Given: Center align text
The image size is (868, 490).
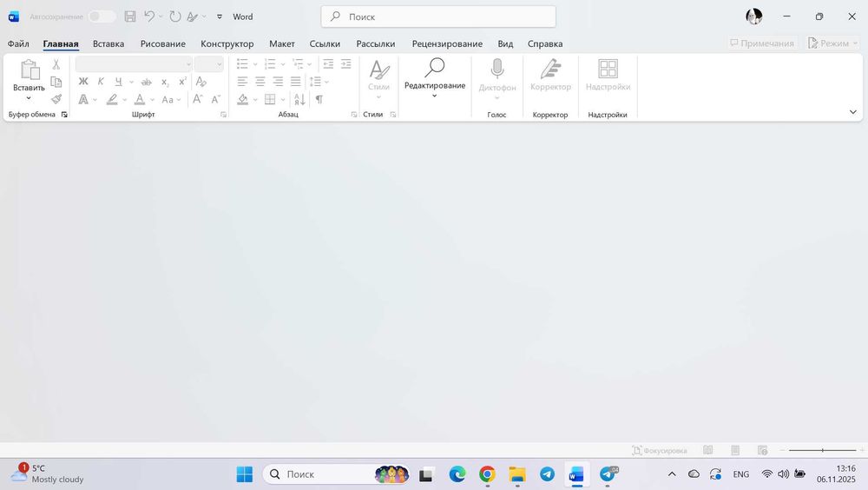Looking at the screenshot, I should (260, 82).
